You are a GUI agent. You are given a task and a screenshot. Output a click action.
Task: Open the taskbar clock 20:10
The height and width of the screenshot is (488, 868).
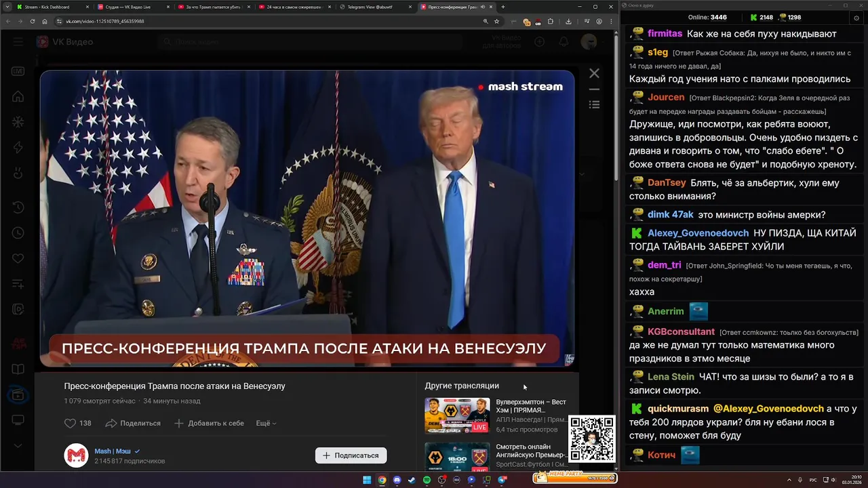point(852,479)
